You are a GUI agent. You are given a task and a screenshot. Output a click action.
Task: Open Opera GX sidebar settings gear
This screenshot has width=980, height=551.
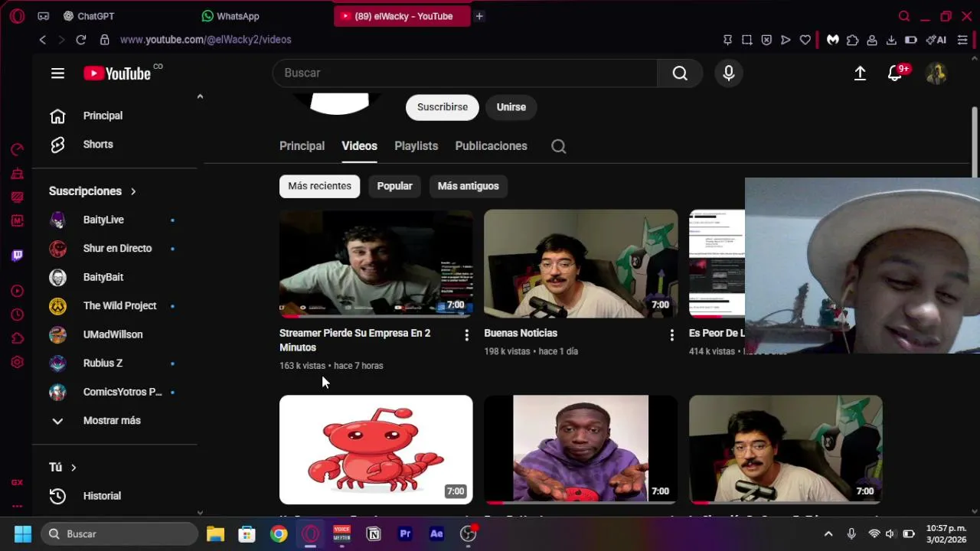17,362
